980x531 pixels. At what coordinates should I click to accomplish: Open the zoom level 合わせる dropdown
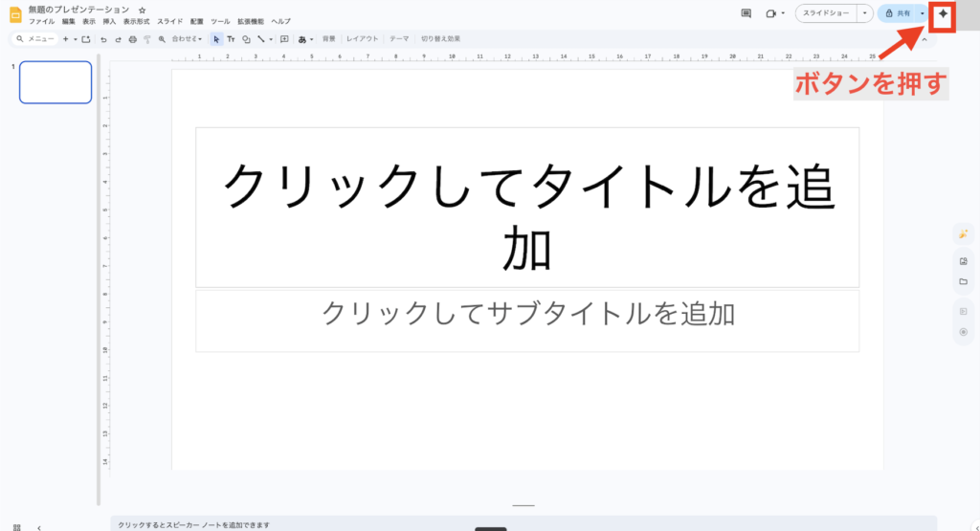pyautogui.click(x=187, y=39)
